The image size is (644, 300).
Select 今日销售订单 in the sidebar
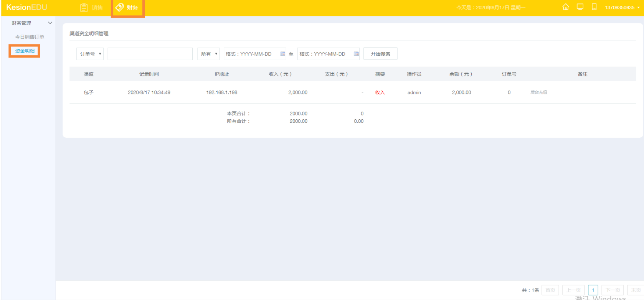tap(30, 37)
